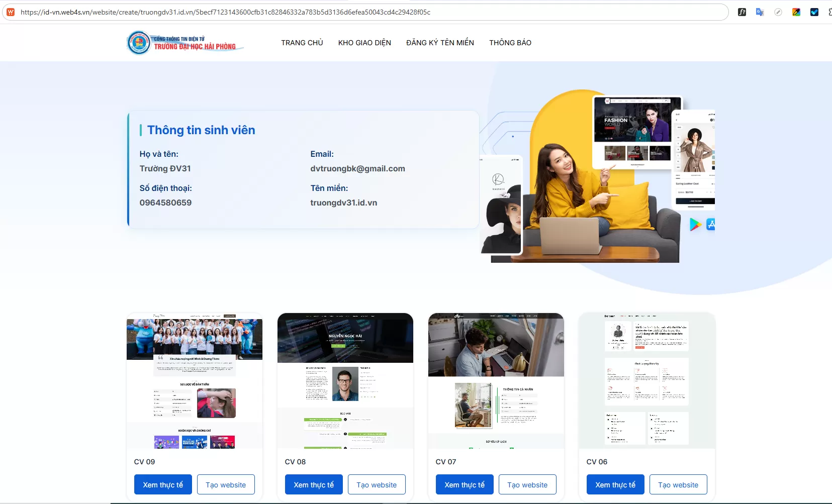Click Tạo website for CV 09

[226, 484]
